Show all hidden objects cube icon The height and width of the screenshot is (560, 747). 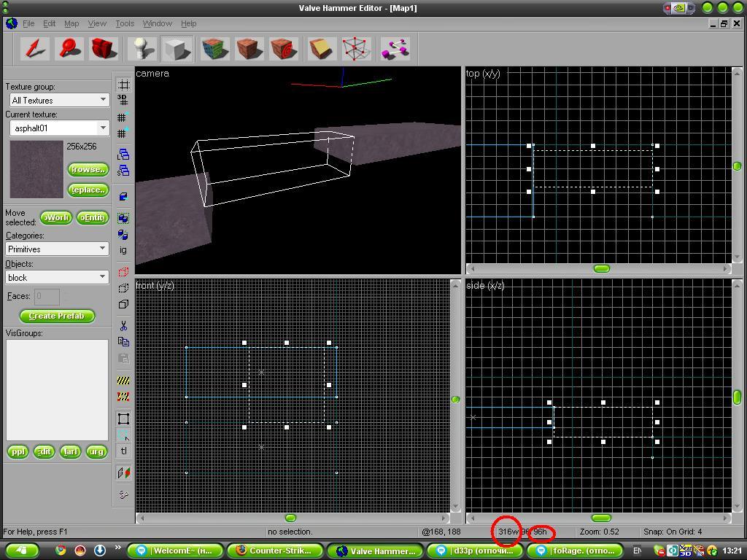pyautogui.click(x=123, y=304)
